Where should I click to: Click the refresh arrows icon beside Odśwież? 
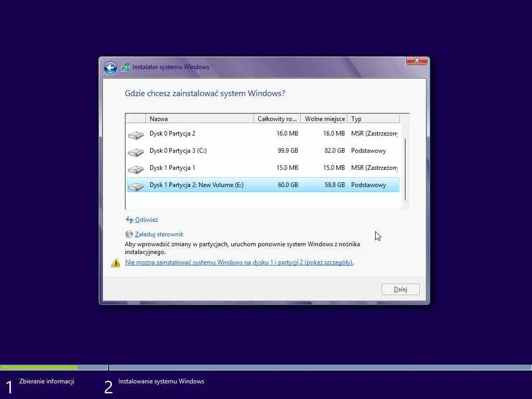(129, 220)
